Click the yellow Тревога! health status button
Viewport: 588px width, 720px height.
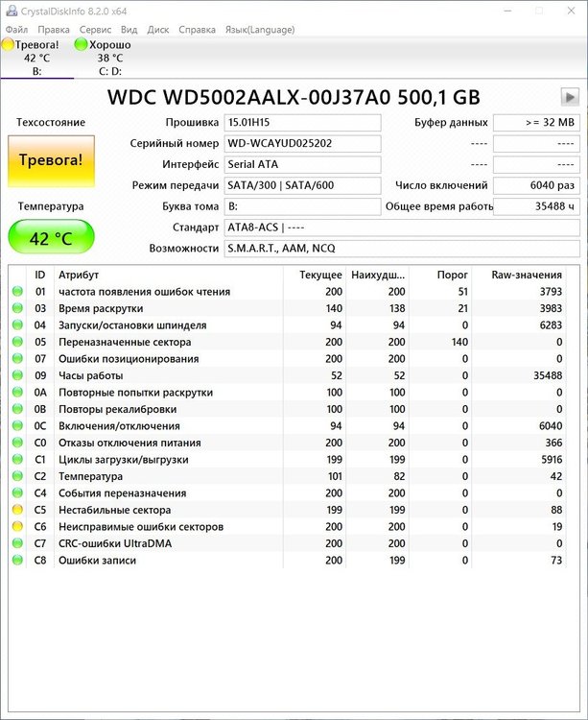pos(52,160)
